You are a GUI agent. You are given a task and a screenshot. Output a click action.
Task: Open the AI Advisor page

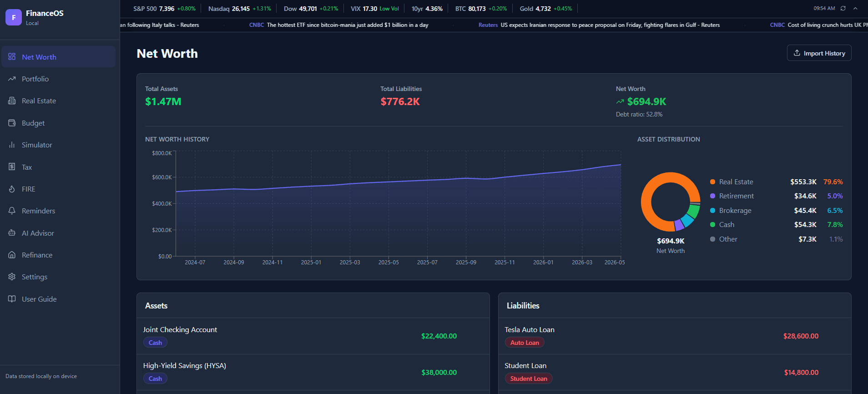point(59,233)
